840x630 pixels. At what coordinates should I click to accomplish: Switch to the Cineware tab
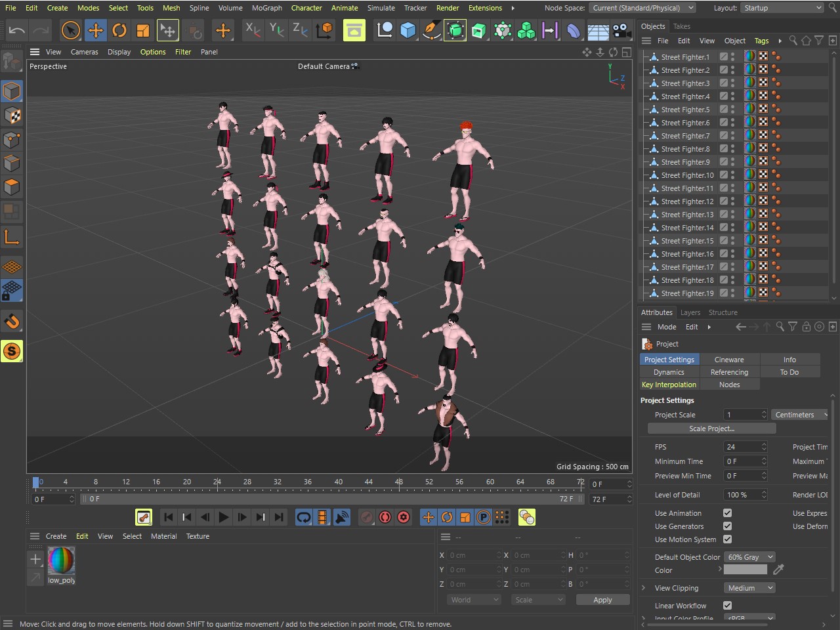point(728,360)
